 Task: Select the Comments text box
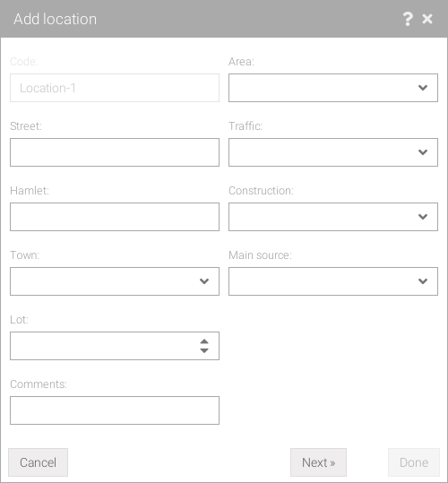[x=115, y=410]
